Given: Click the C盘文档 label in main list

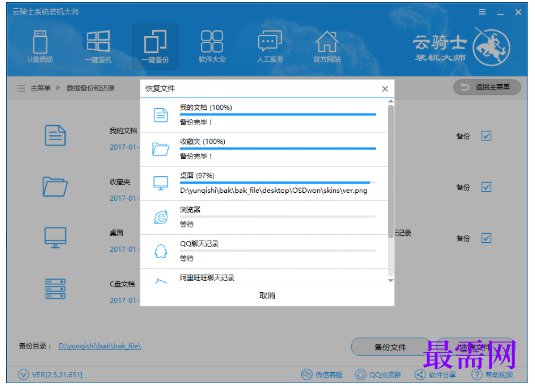Looking at the screenshot, I should [122, 284].
